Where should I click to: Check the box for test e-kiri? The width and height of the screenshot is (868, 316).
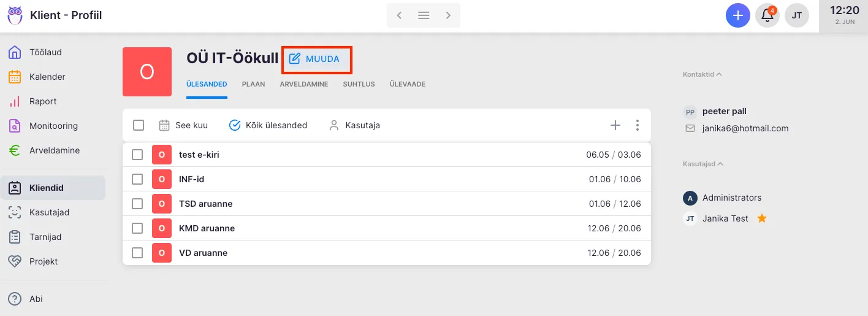138,155
